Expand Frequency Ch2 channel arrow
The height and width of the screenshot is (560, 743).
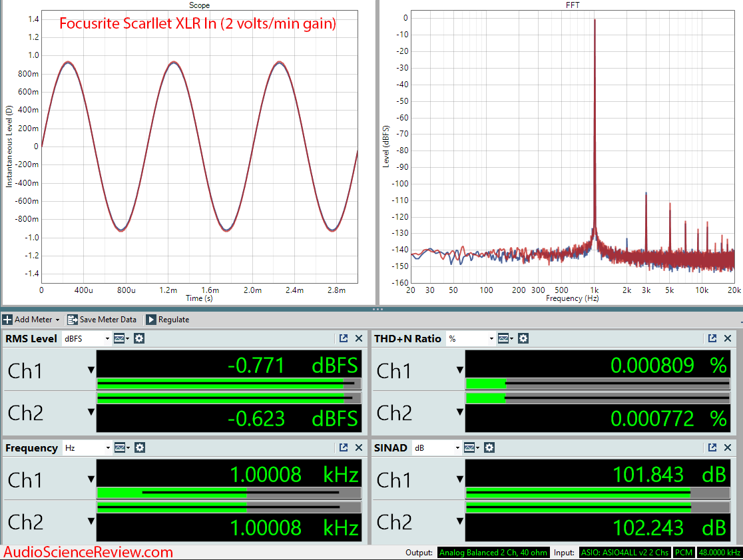coord(91,521)
